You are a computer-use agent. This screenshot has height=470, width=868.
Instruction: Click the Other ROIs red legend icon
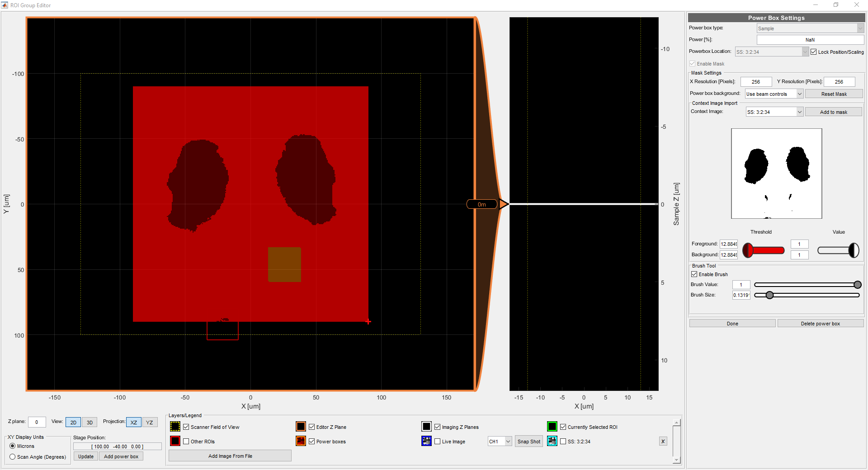175,442
